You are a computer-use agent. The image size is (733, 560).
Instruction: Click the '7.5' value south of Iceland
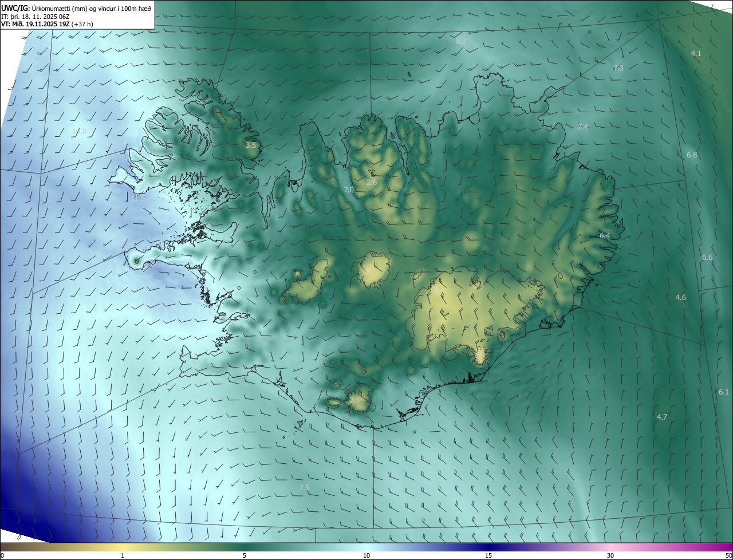(x=304, y=488)
